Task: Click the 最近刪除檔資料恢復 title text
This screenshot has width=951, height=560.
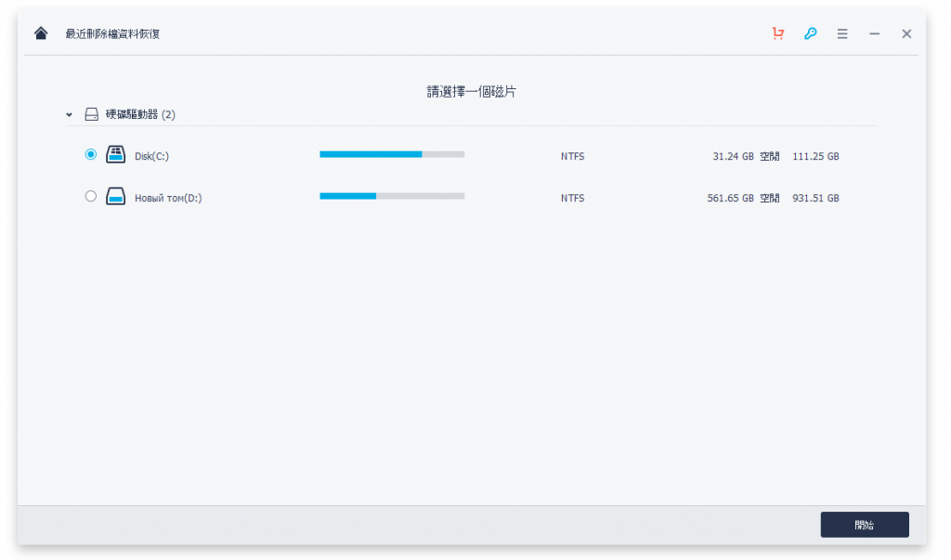Action: coord(112,34)
